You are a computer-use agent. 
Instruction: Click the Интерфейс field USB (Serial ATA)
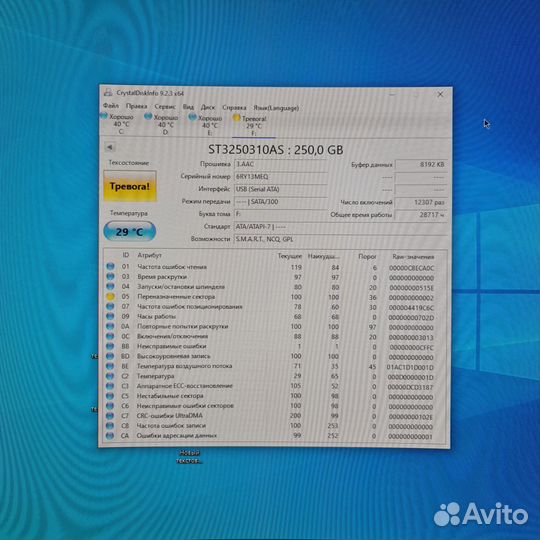pyautogui.click(x=280, y=189)
